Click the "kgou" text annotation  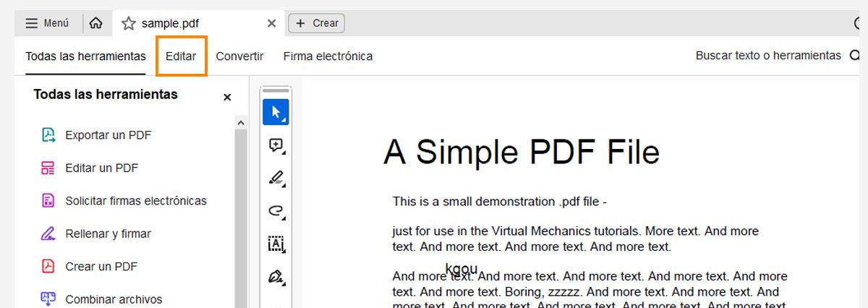coord(461,269)
